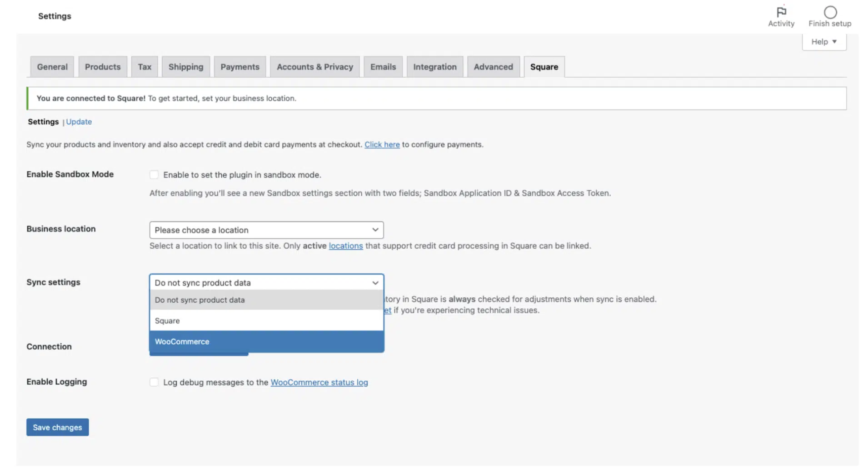Switch to the Shipping tab

click(185, 67)
